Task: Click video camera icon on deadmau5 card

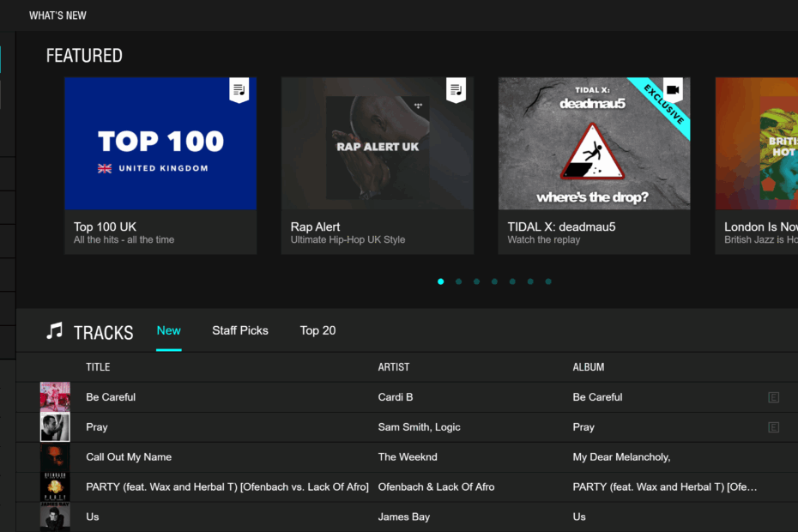Action: pyautogui.click(x=673, y=90)
